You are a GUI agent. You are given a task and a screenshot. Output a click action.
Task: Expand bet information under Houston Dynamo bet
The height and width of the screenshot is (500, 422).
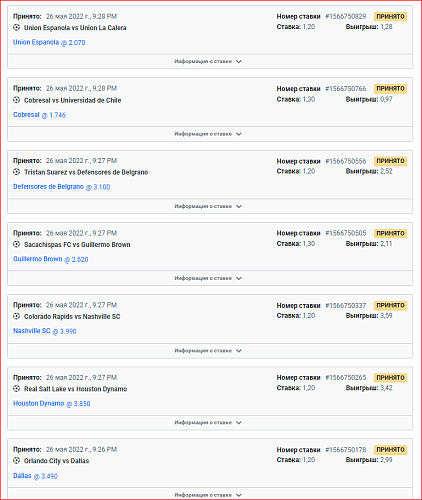pyautogui.click(x=210, y=422)
